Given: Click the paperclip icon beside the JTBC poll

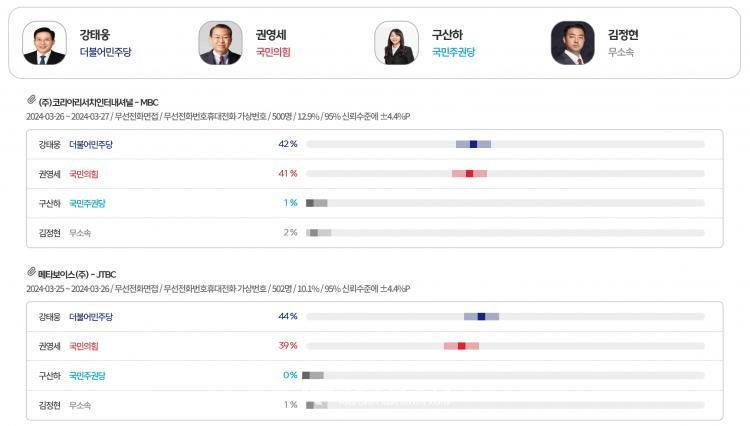Looking at the screenshot, I should click(32, 272).
